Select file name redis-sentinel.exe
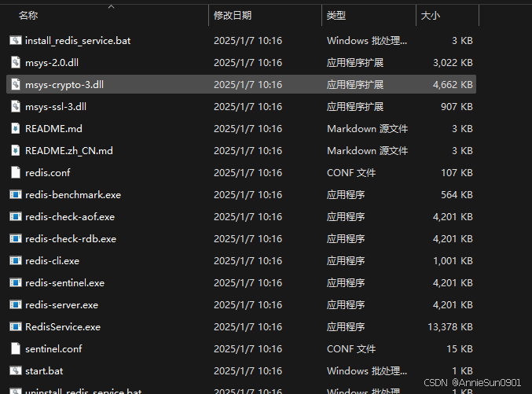532x394 pixels. tap(64, 283)
